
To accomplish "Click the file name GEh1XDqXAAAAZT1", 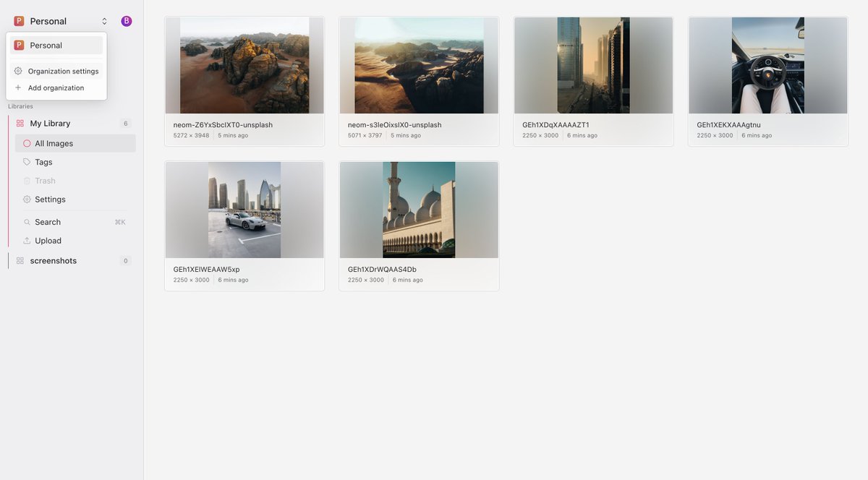I will pyautogui.click(x=556, y=125).
